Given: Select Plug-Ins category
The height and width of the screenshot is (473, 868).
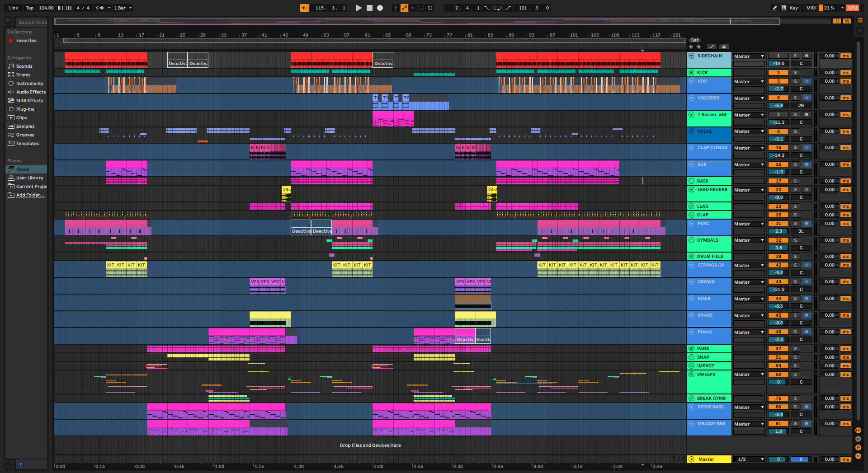Looking at the screenshot, I should pyautogui.click(x=25, y=109).
